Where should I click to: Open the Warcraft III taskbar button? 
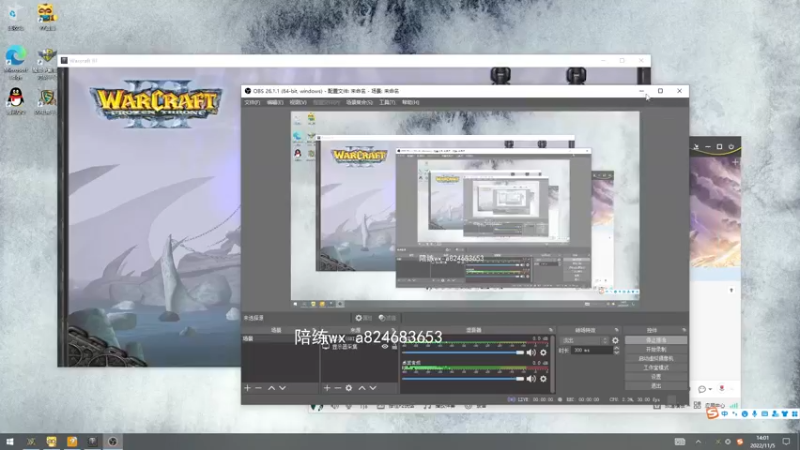click(92, 441)
